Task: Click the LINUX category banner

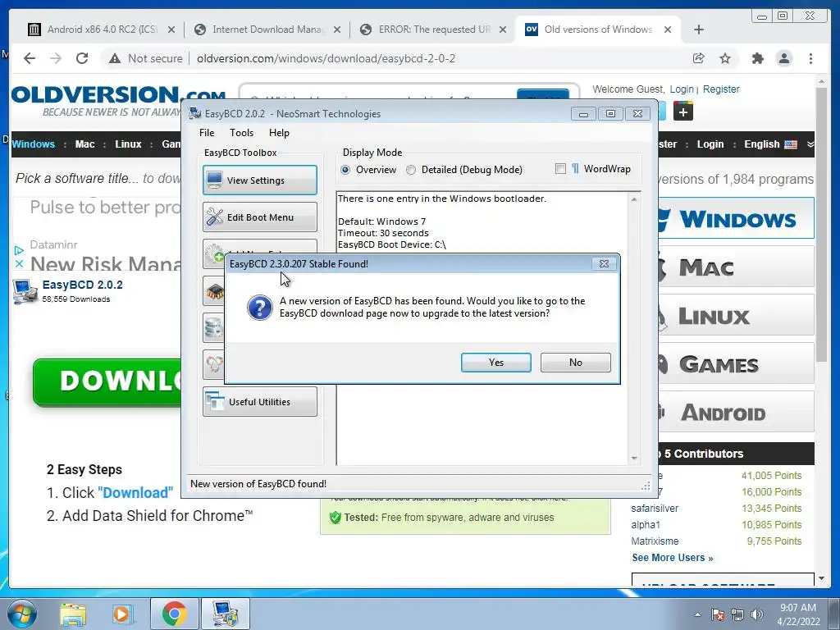Action: pos(737,315)
